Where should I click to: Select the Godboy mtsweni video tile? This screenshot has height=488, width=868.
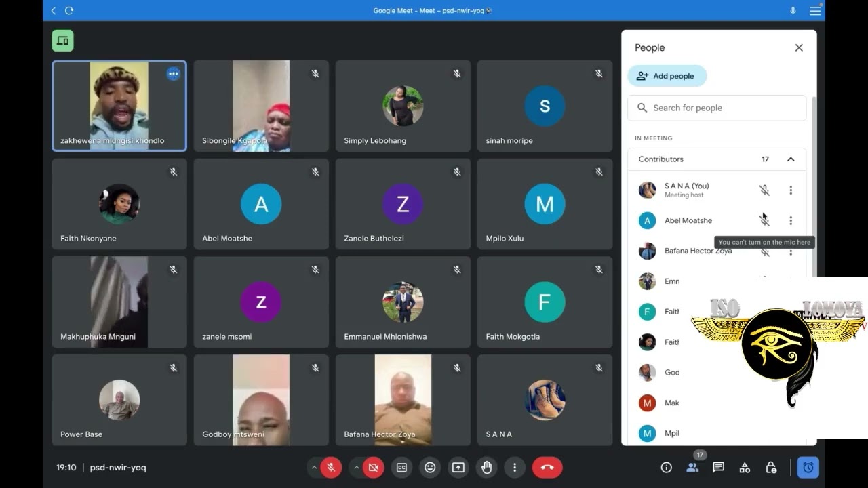pos(261,400)
